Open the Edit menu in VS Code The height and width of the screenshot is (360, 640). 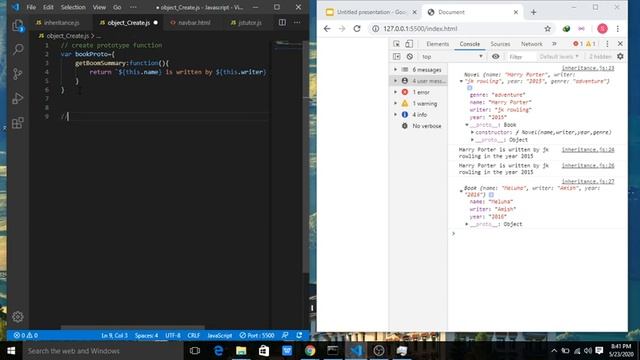48,7
